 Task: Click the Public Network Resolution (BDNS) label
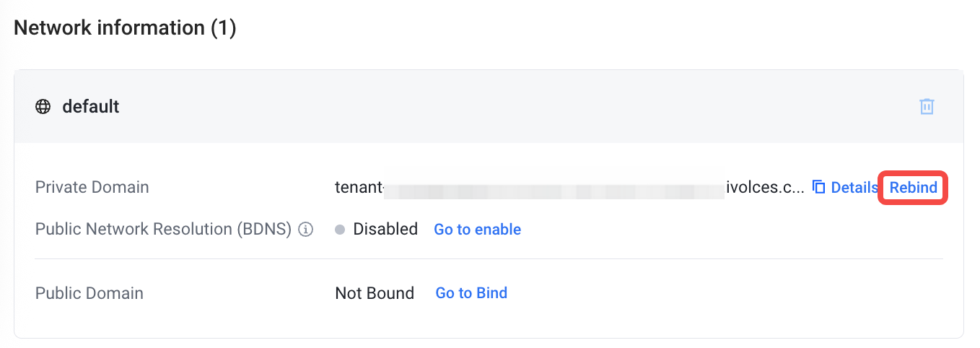point(163,230)
